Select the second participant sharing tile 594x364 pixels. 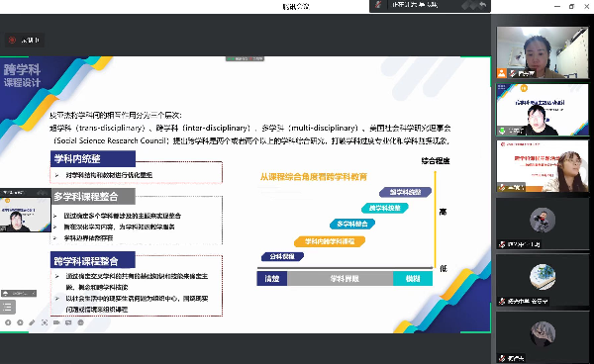coord(543,110)
